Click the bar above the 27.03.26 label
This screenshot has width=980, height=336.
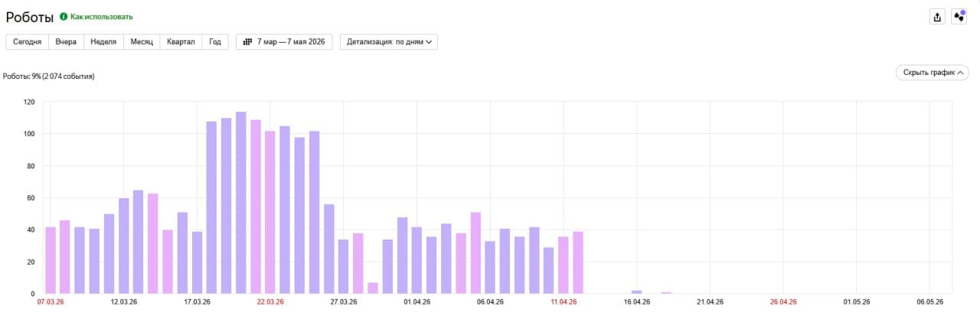coord(344,266)
